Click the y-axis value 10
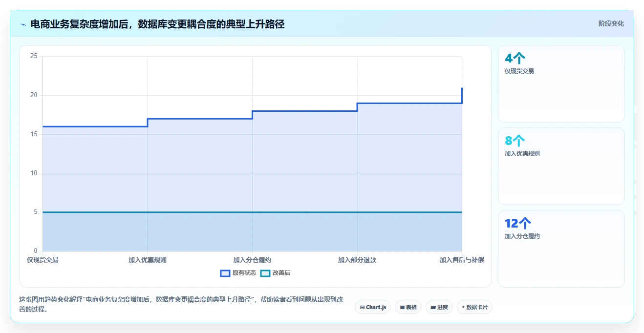Image resolution: width=644 pixels, height=333 pixels. click(x=34, y=173)
